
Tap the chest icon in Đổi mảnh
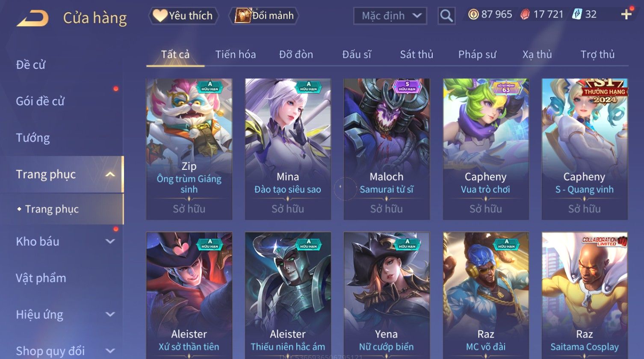tap(242, 16)
